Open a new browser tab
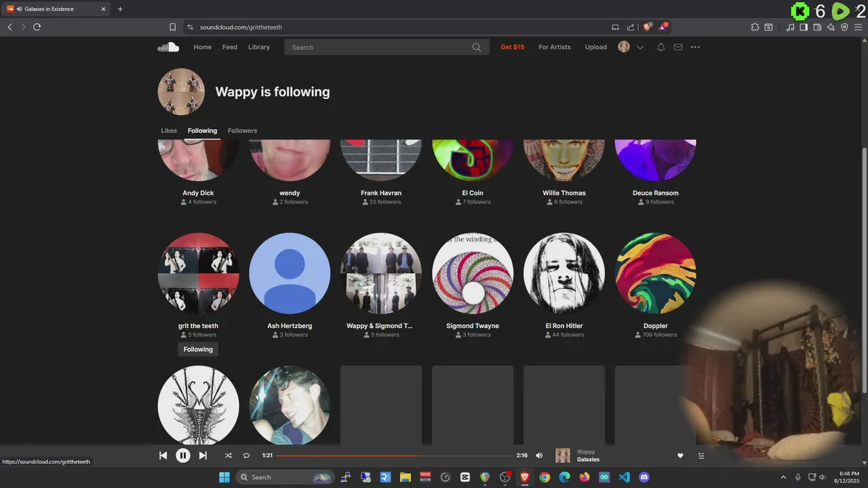Image resolution: width=868 pixels, height=488 pixels. 120,9
